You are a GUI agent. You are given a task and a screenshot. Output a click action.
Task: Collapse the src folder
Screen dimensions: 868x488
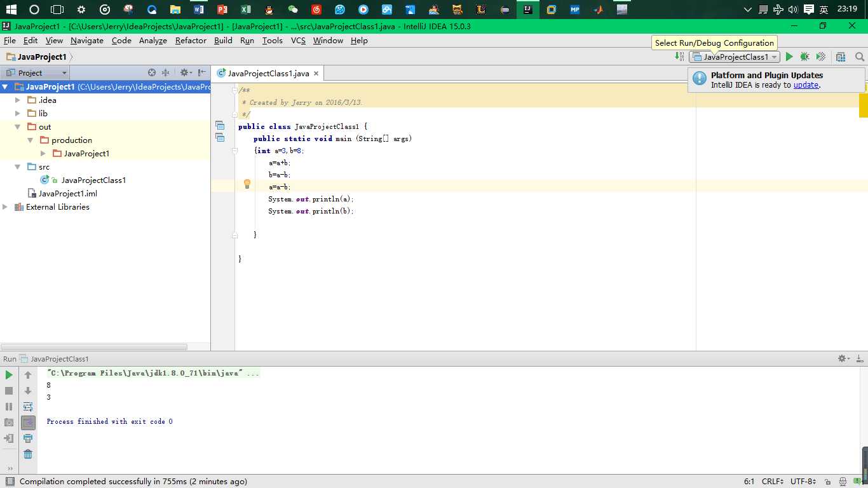[x=18, y=167]
